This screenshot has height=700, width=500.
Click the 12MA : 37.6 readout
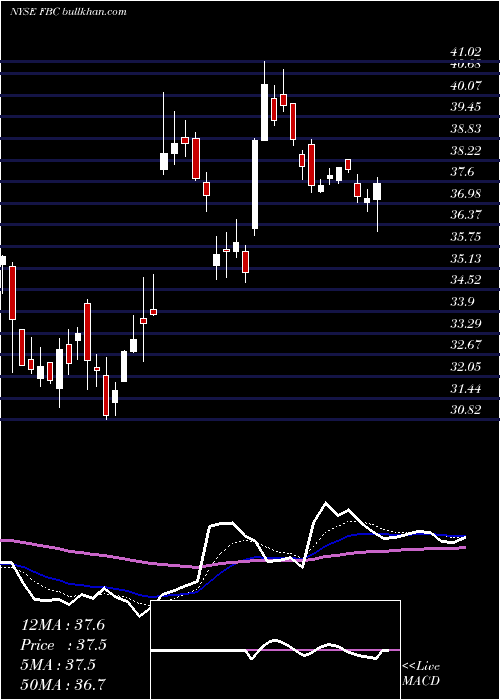tap(63, 625)
